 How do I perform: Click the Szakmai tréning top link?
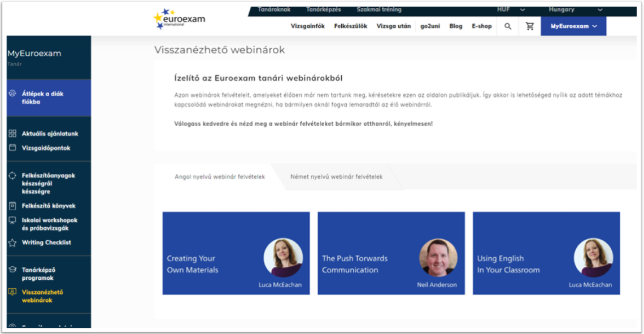click(x=378, y=10)
